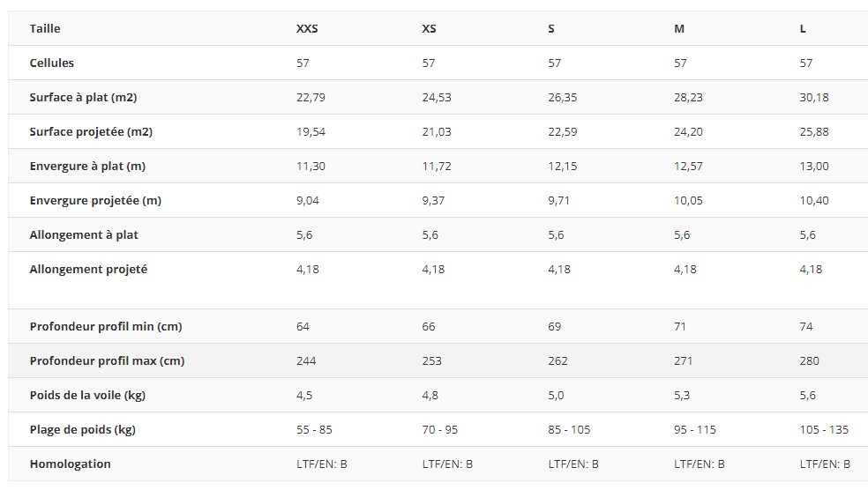The image size is (868, 490).
Task: Select the L size column header
Action: click(803, 29)
